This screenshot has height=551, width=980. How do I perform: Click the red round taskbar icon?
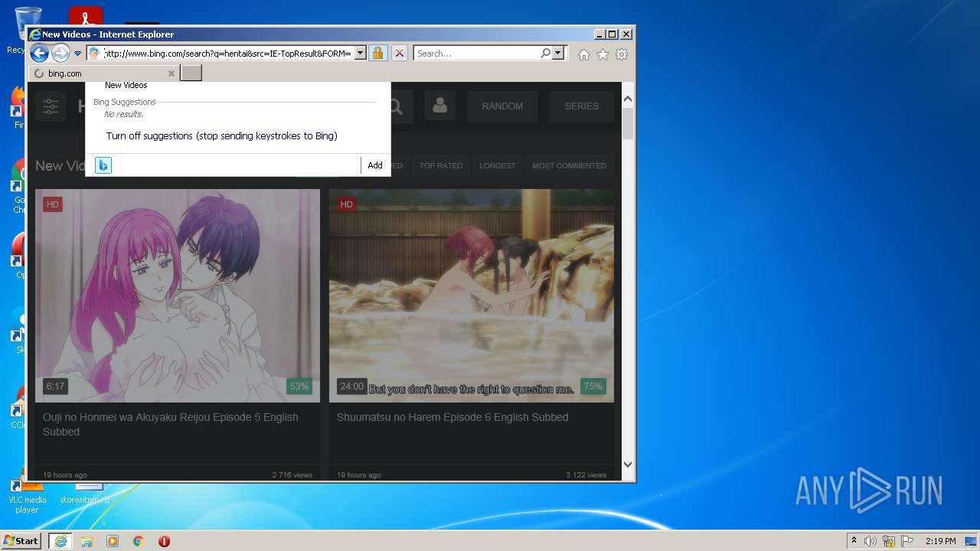[164, 540]
